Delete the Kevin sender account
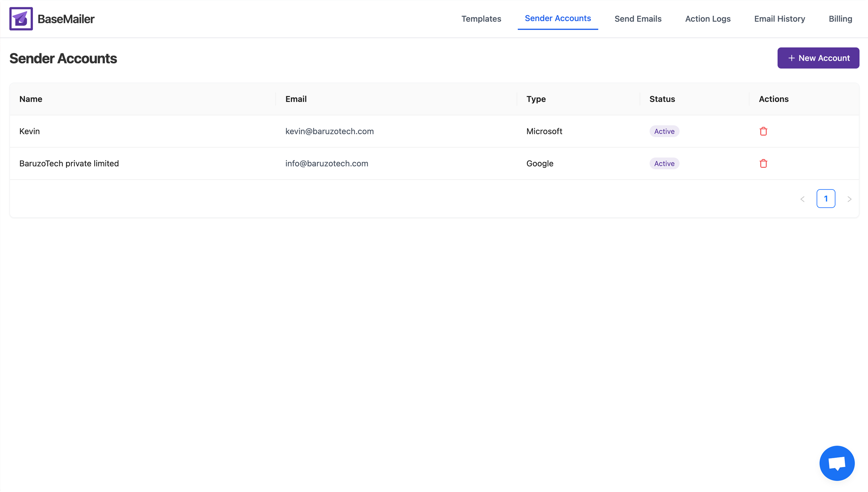The image size is (868, 492). pos(763,131)
